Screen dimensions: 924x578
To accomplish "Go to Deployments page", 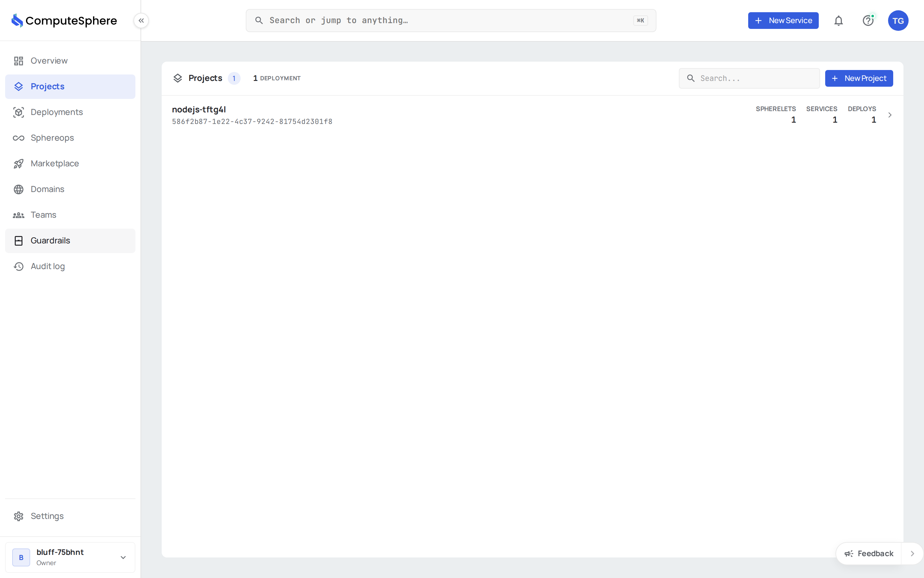I will pyautogui.click(x=70, y=112).
